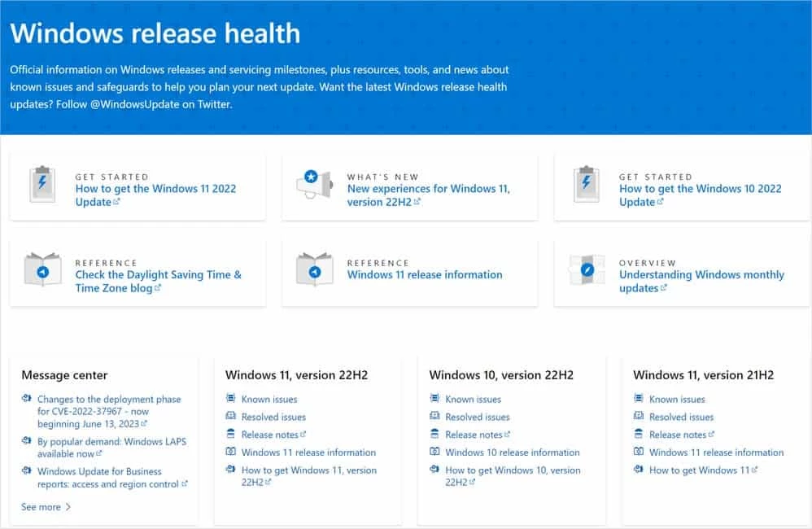Screen dimensions: 812x529
Task: Click the What's New megaphone icon
Action: [313, 183]
